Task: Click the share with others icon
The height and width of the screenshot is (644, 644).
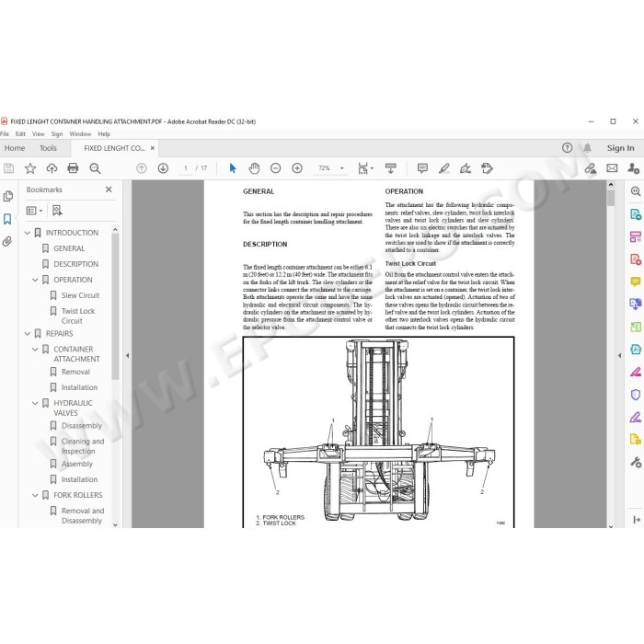Action: tap(633, 168)
